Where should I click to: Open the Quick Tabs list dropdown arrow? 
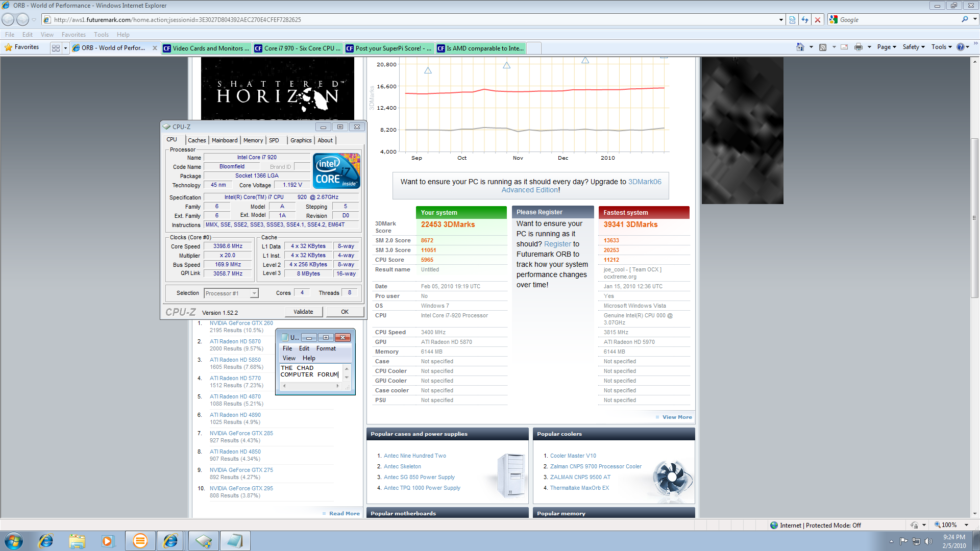click(x=65, y=47)
